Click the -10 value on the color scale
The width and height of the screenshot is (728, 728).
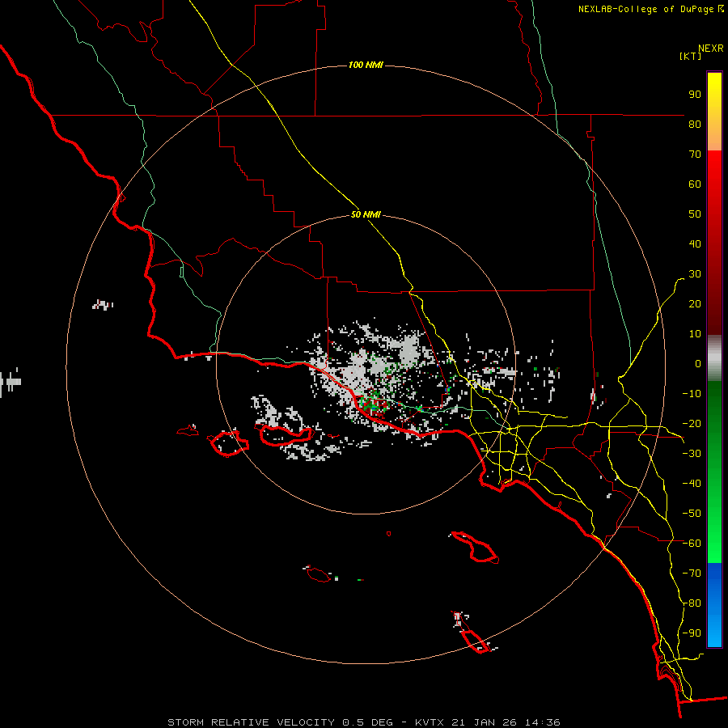pyautogui.click(x=692, y=394)
